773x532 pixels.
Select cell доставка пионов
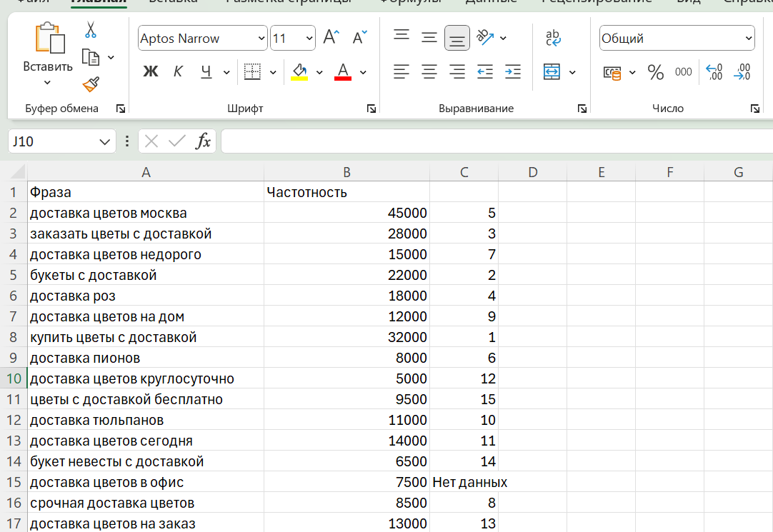click(x=146, y=358)
